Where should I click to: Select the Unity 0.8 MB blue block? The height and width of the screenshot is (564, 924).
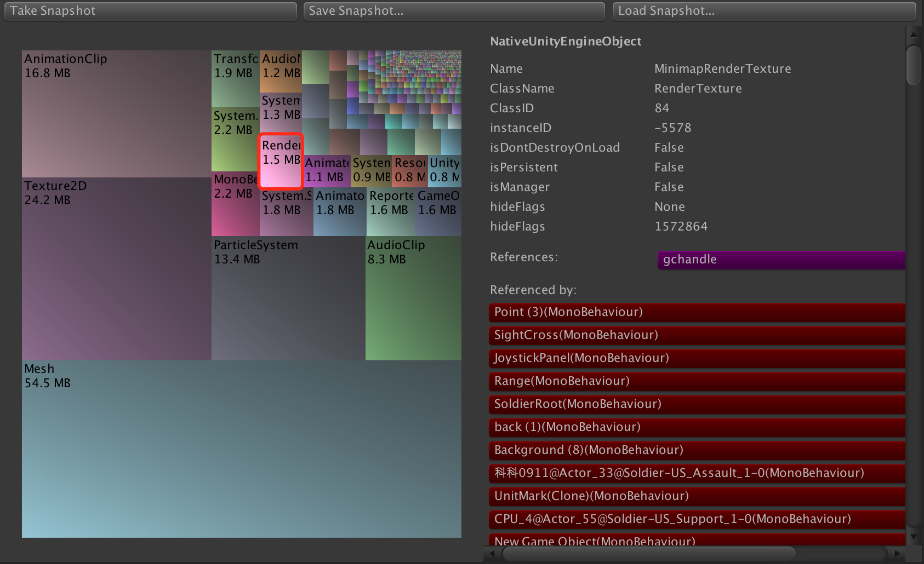tap(444, 171)
